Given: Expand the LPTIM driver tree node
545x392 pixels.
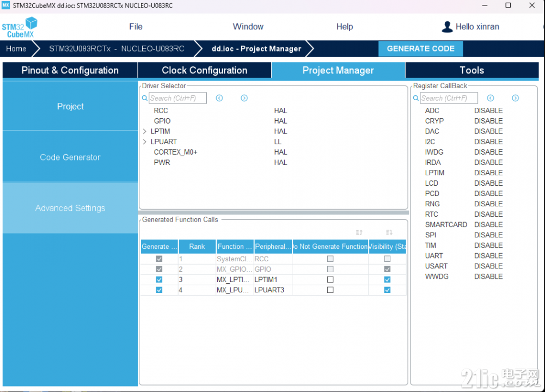Looking at the screenshot, I should tap(145, 131).
